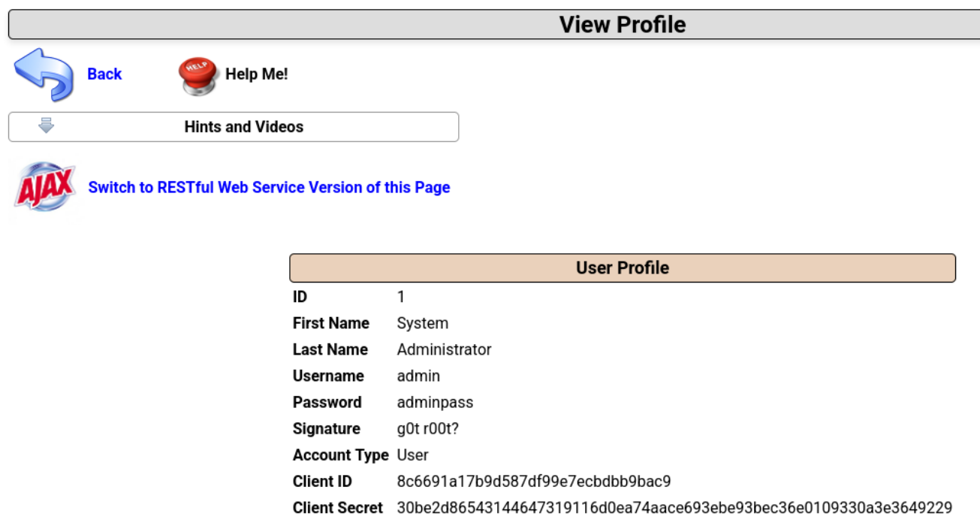The height and width of the screenshot is (532, 980).
Task: Click the Client Secret field label
Action: 337,507
